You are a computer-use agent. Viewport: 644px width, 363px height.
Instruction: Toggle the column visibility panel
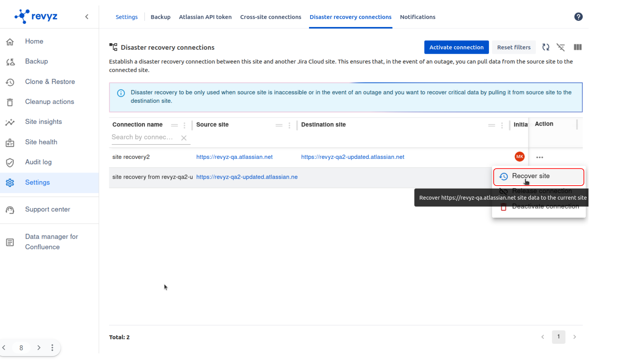578,47
